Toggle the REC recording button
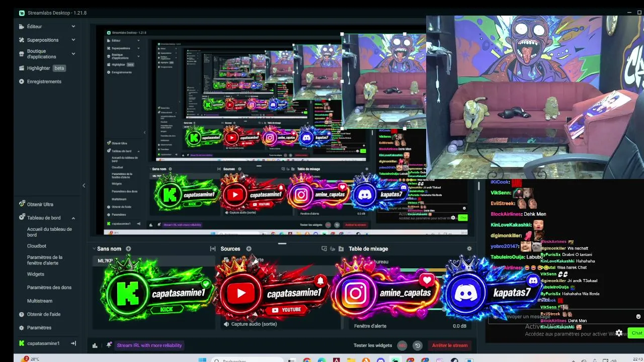 [402, 345]
